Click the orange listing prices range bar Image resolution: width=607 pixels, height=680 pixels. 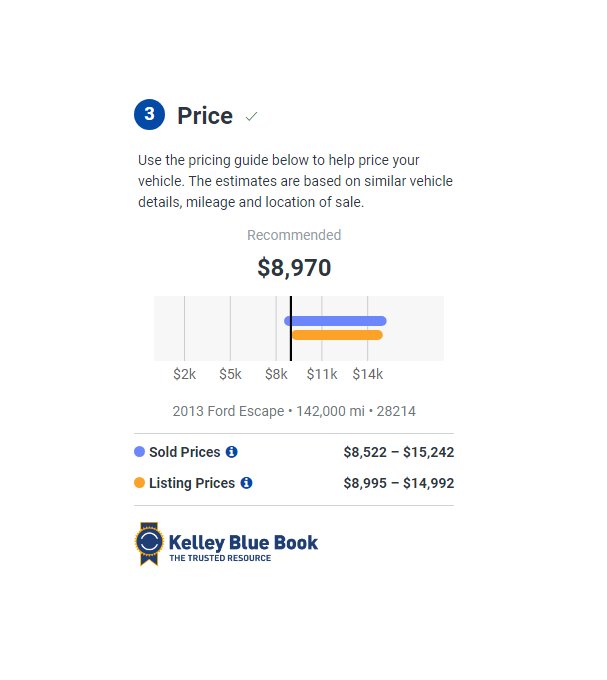pos(337,335)
